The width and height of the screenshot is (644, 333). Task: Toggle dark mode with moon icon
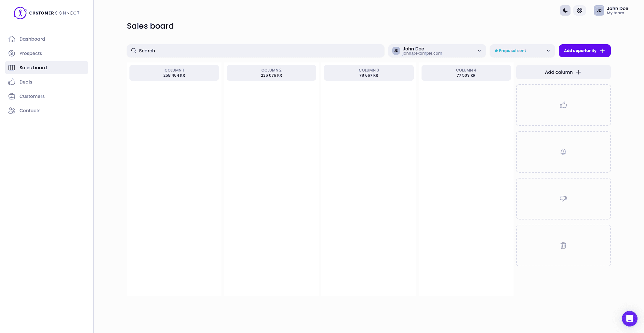click(x=565, y=10)
